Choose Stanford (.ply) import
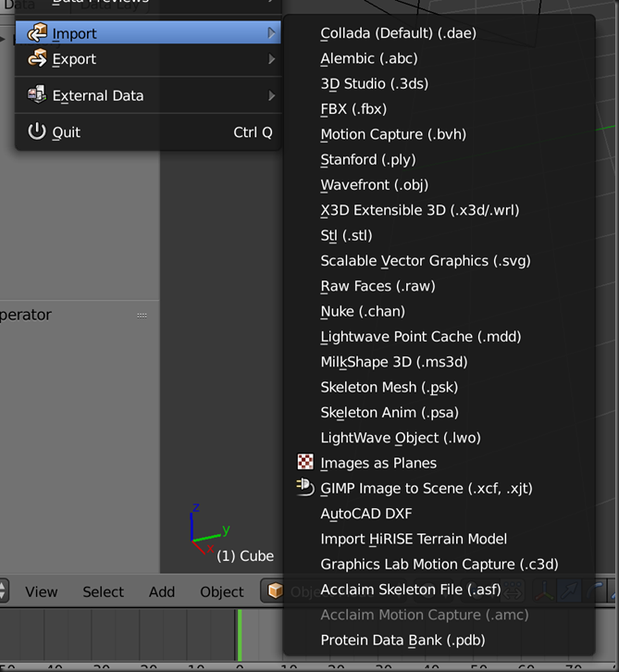The image size is (619, 672). [x=439, y=159]
